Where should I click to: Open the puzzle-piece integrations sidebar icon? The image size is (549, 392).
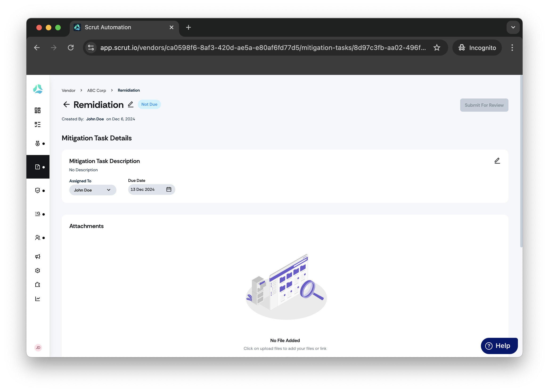click(37, 285)
